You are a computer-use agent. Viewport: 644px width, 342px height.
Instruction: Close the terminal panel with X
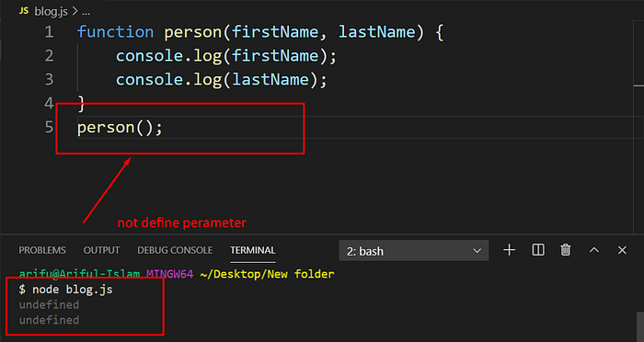[622, 250]
